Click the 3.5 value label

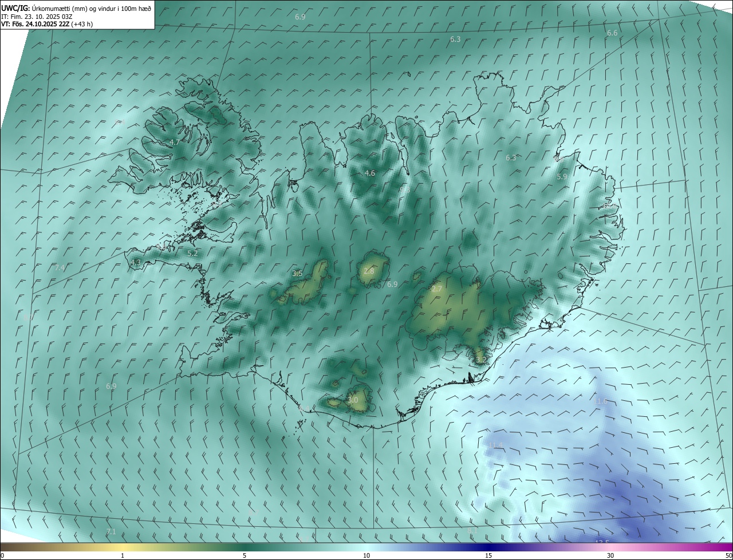(297, 274)
